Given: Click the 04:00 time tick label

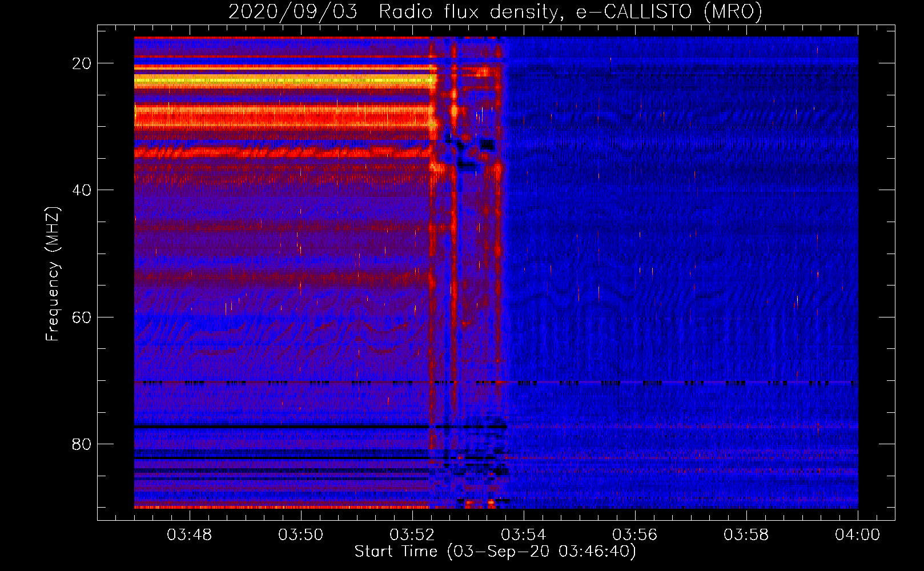Looking at the screenshot, I should 857,534.
